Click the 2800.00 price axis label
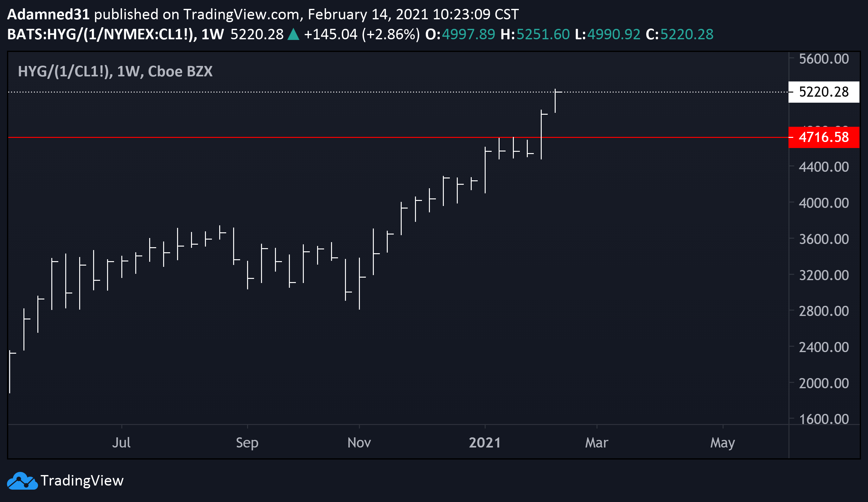This screenshot has width=868, height=502. tap(824, 311)
